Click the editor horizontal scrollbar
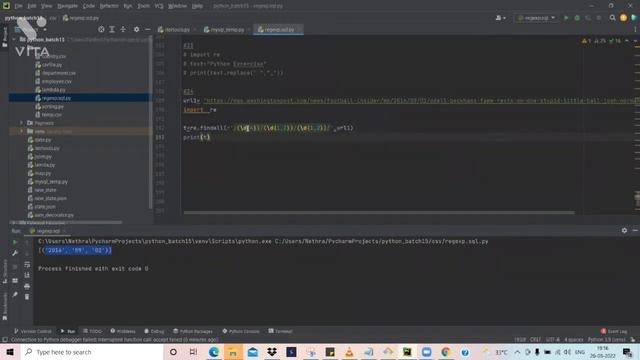The image size is (640, 360). 379,213
